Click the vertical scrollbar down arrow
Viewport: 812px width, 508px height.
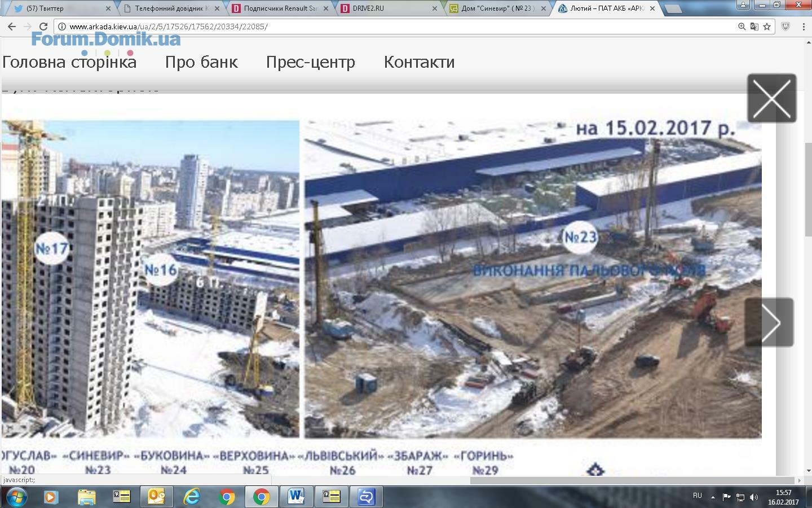pos(807,471)
